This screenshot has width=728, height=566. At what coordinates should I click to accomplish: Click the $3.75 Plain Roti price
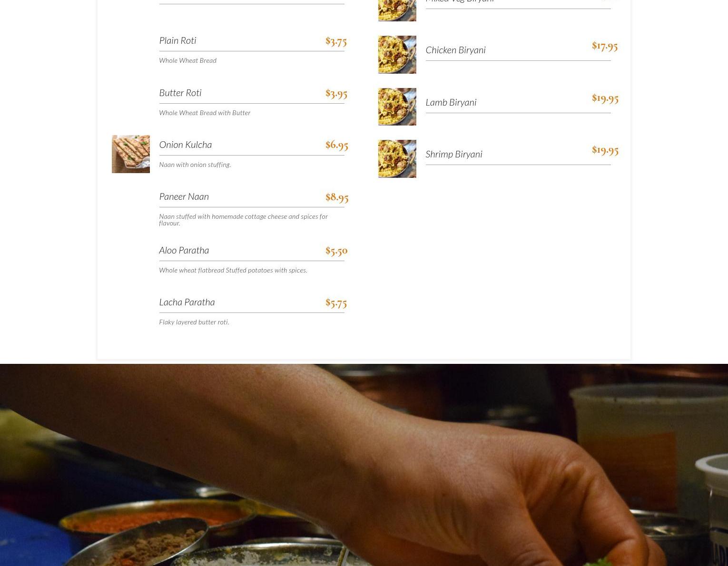coord(336,41)
